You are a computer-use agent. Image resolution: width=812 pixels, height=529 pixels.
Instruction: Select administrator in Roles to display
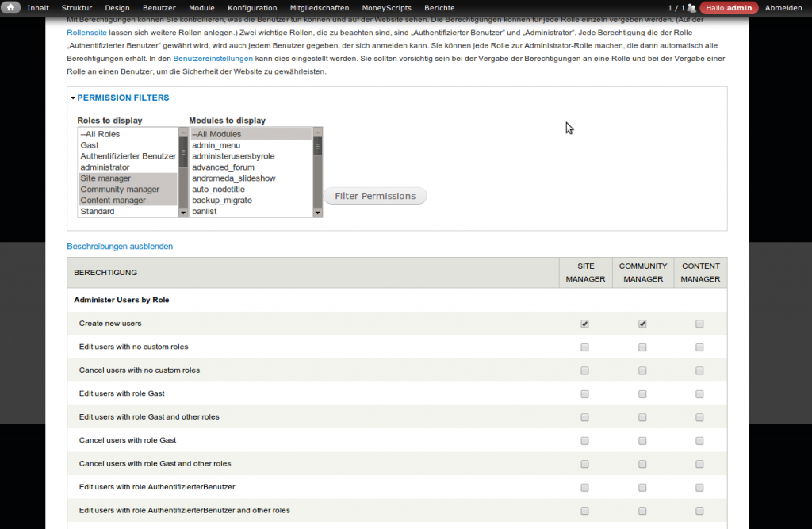click(105, 167)
